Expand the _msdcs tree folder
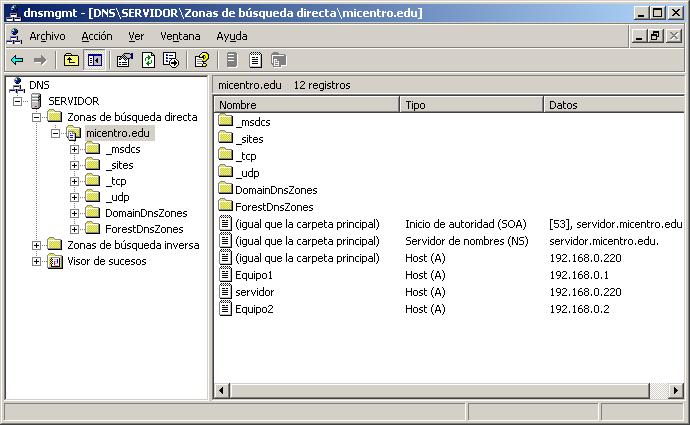The image size is (690, 425). (x=75, y=149)
